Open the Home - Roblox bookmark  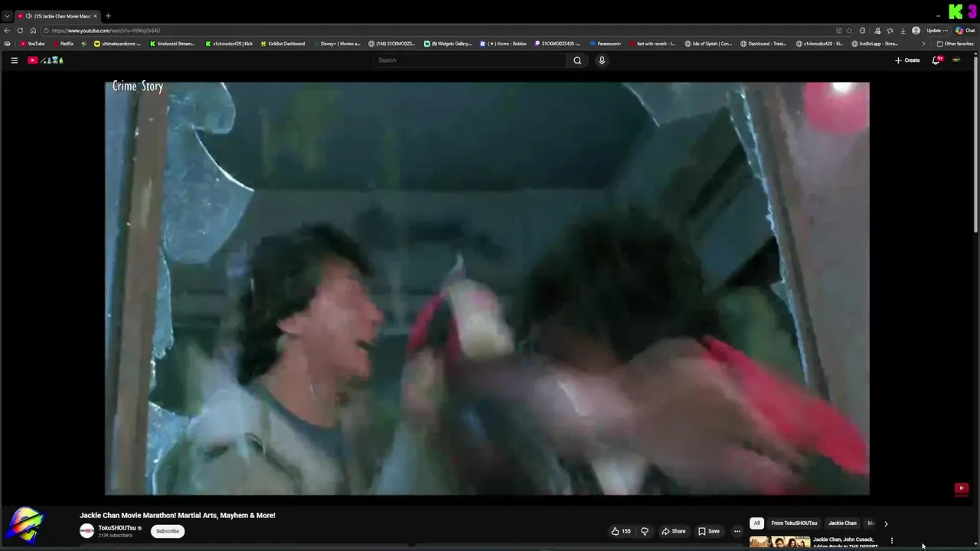click(503, 44)
